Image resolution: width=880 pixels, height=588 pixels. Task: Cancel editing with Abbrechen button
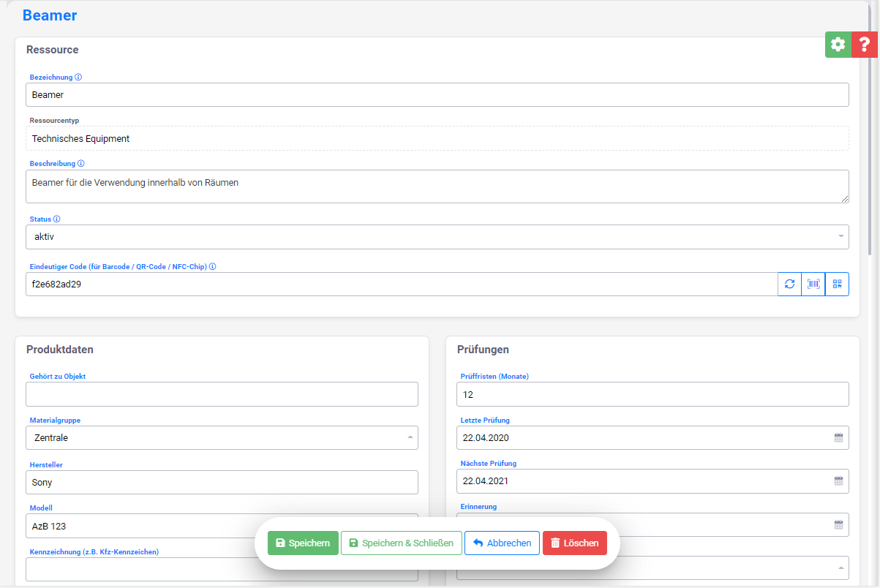point(502,543)
